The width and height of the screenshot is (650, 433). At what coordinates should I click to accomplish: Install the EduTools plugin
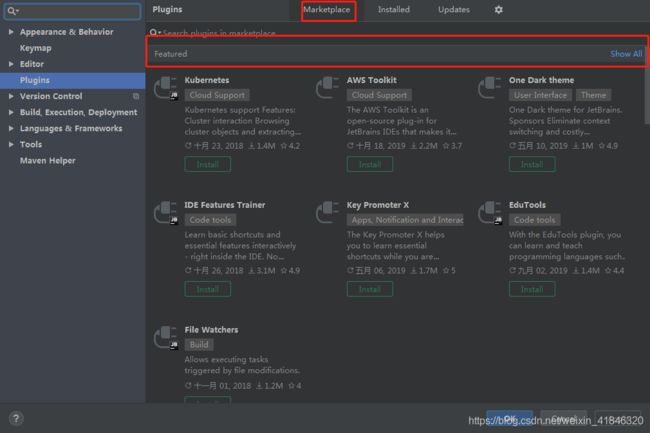pyautogui.click(x=532, y=289)
